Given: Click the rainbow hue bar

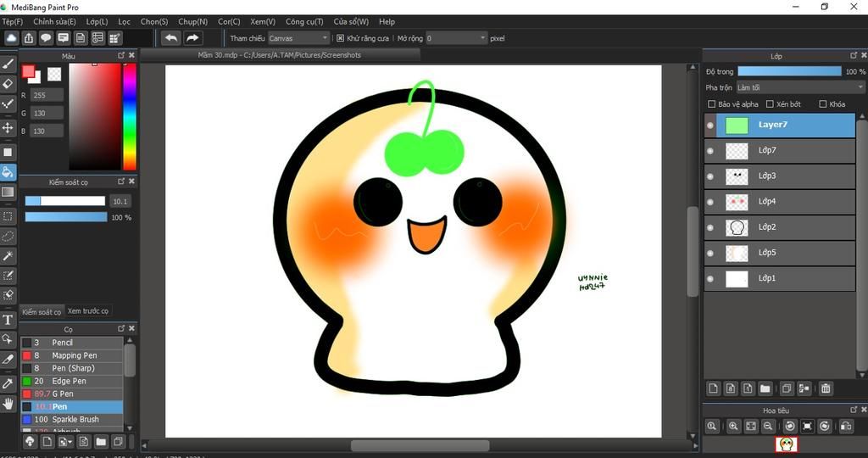Looking at the screenshot, I should (130, 116).
